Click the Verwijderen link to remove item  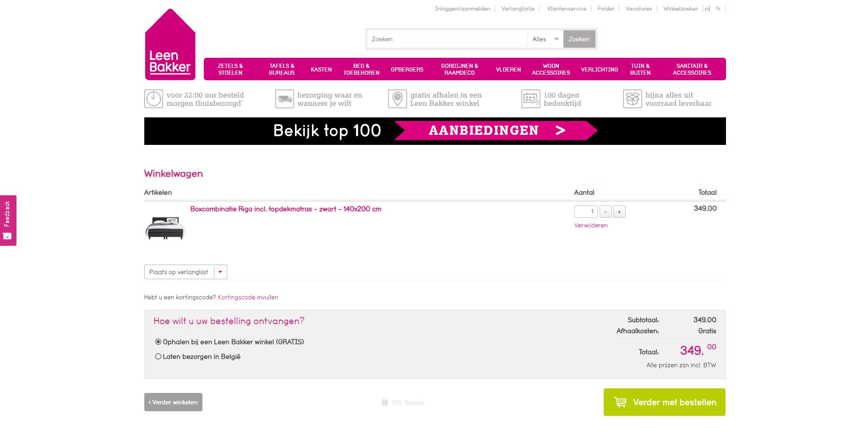(x=591, y=225)
